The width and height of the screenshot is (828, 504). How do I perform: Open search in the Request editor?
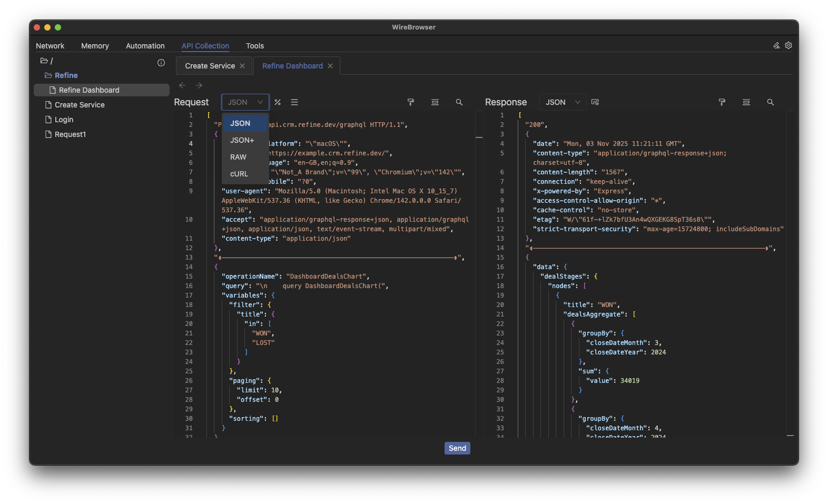[x=459, y=102]
